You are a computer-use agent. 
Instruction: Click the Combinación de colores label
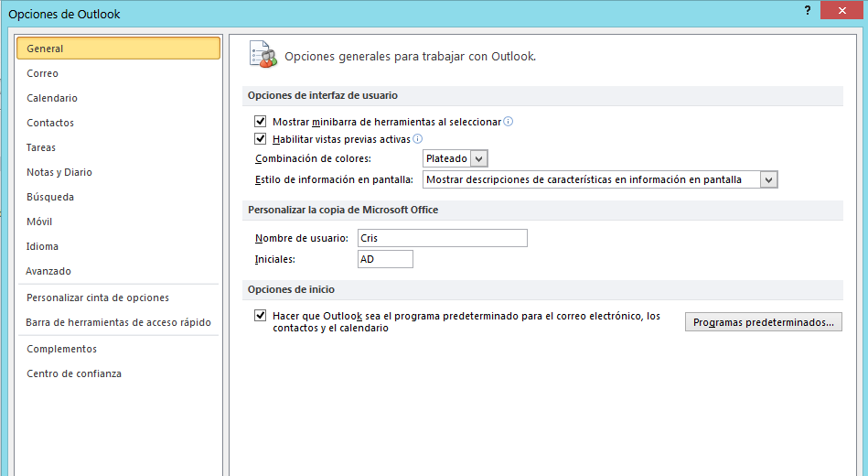point(314,158)
